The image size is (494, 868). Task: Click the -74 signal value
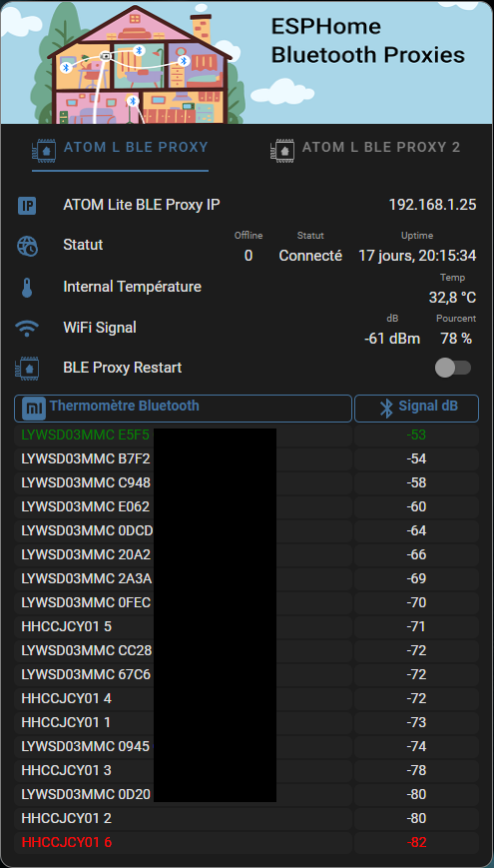point(416,746)
